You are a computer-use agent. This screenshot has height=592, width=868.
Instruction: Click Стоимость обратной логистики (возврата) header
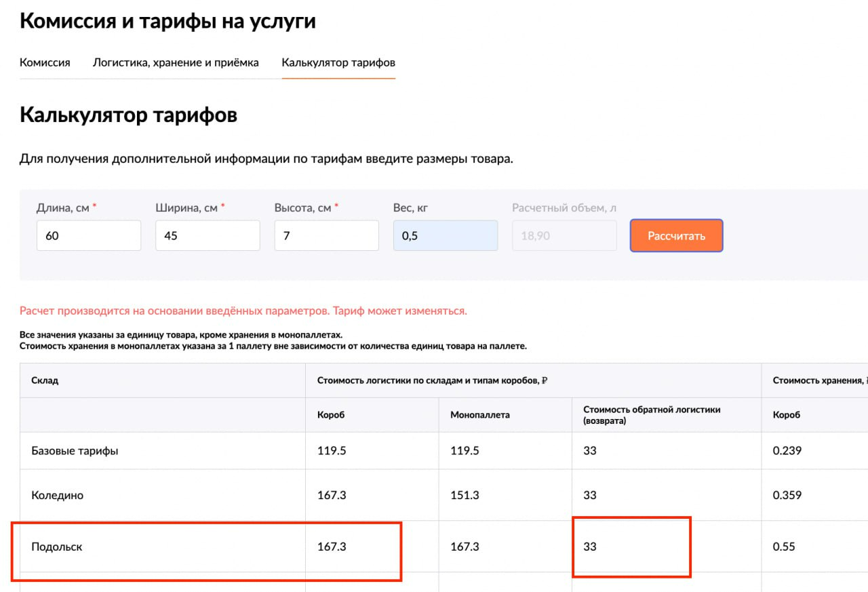pos(651,414)
